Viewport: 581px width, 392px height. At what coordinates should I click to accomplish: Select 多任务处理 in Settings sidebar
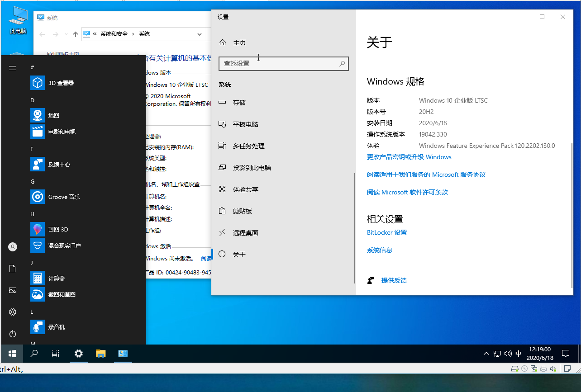[284, 146]
